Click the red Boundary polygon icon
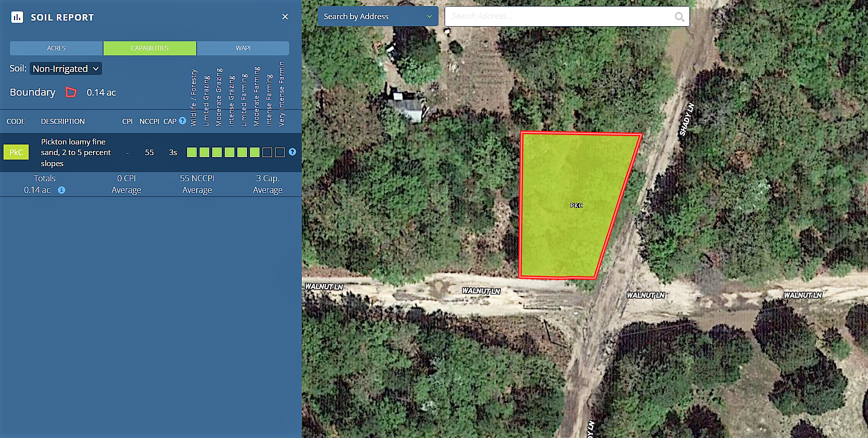Viewport: 868px width, 438px height. point(71,92)
